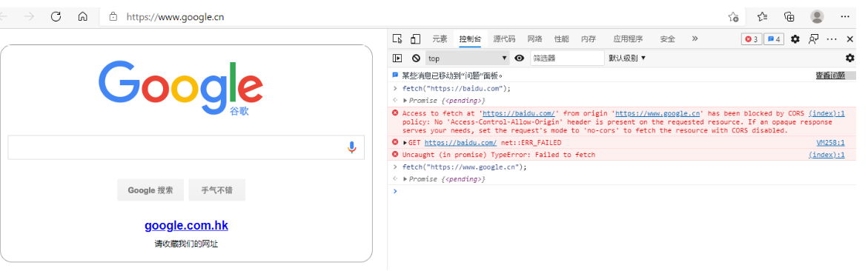Click the Google 搜索 button
The width and height of the screenshot is (868, 271).
(150, 190)
